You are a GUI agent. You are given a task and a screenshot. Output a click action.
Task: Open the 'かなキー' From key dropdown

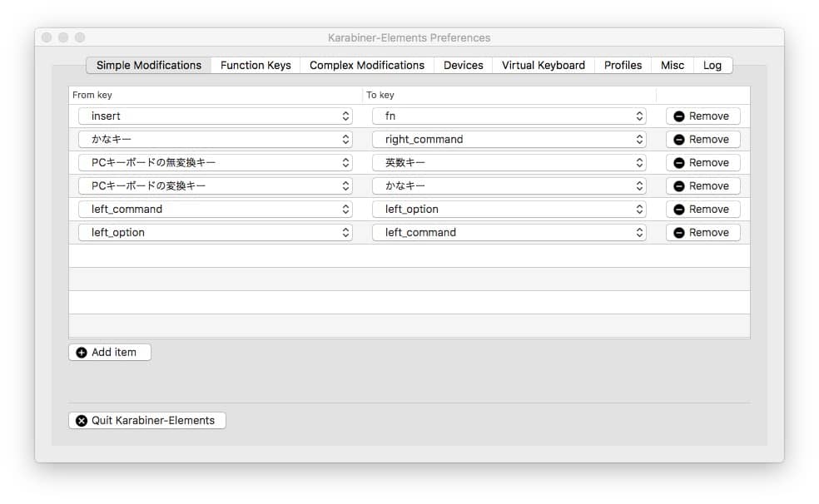pos(216,139)
